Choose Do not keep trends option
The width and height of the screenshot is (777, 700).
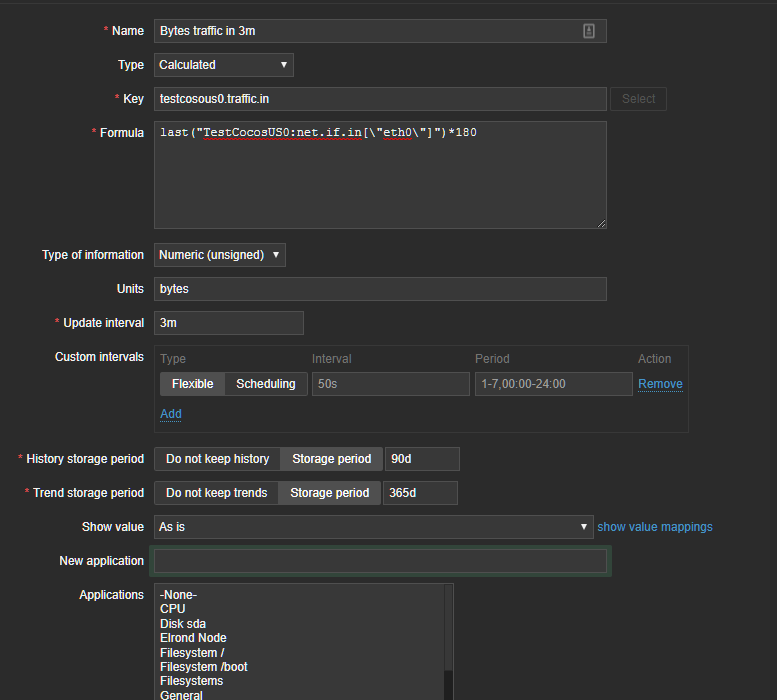pyautogui.click(x=216, y=493)
